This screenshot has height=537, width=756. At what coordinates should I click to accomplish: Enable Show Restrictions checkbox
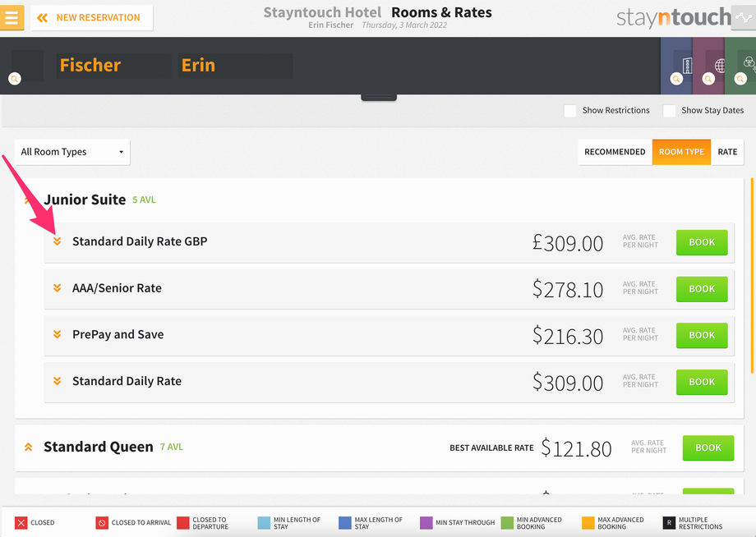coord(570,111)
